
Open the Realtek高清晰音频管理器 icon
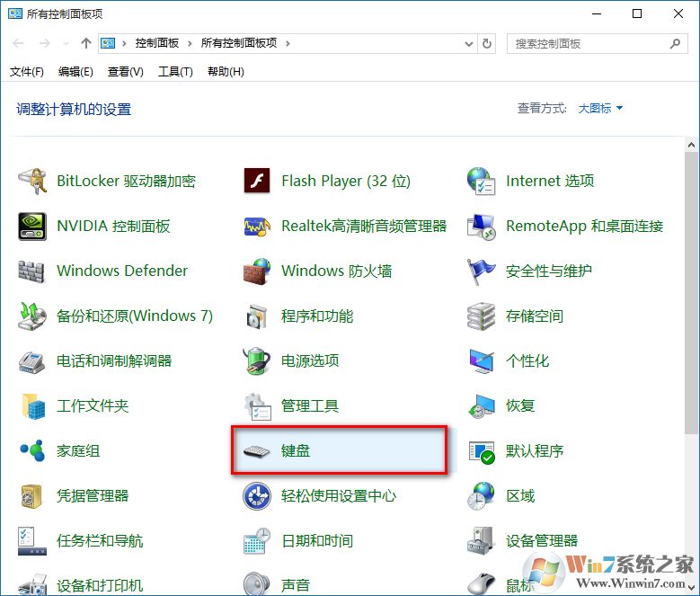click(257, 226)
